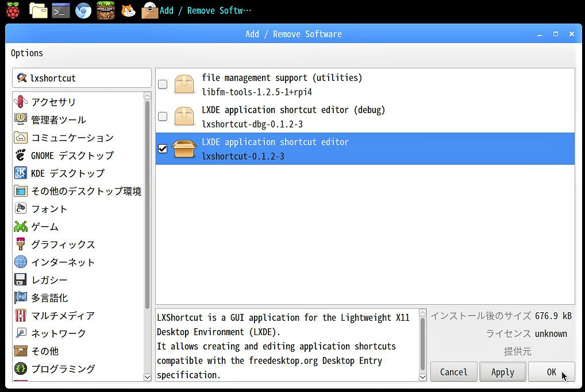Tick the libfm-tools-1.2.5-1+rpi4 checkbox
The image size is (585, 392).
pos(163,84)
